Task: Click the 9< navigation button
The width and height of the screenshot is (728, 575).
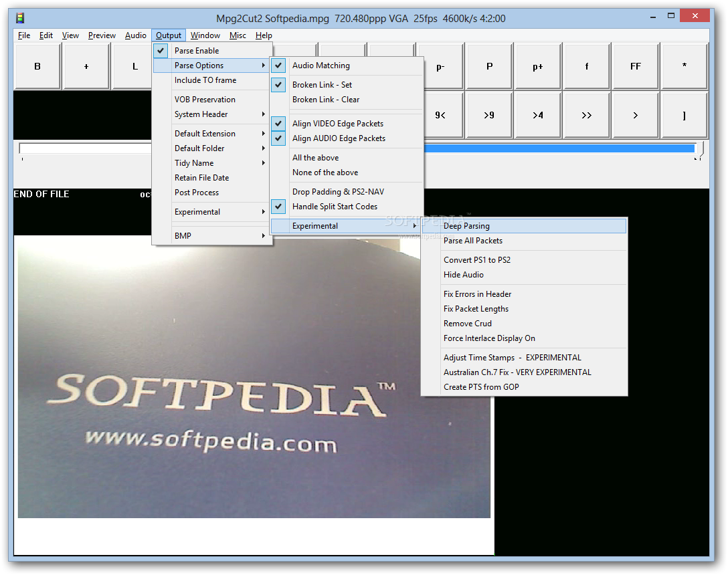Action: pos(440,115)
